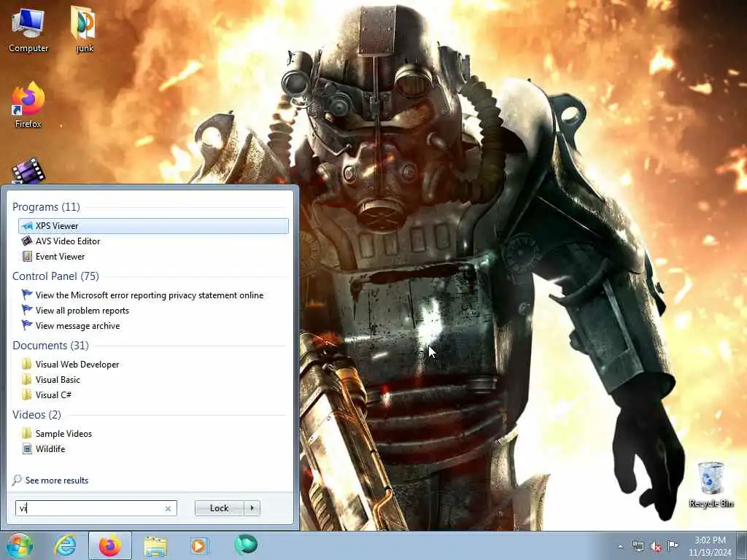Open the junk folder on the desktop
The width and height of the screenshot is (747, 560).
84,30
